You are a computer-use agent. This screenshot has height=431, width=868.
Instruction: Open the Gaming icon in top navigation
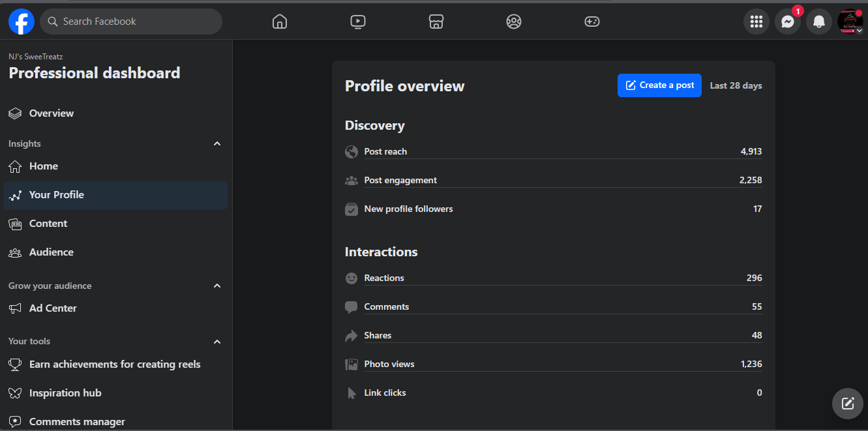tap(591, 22)
